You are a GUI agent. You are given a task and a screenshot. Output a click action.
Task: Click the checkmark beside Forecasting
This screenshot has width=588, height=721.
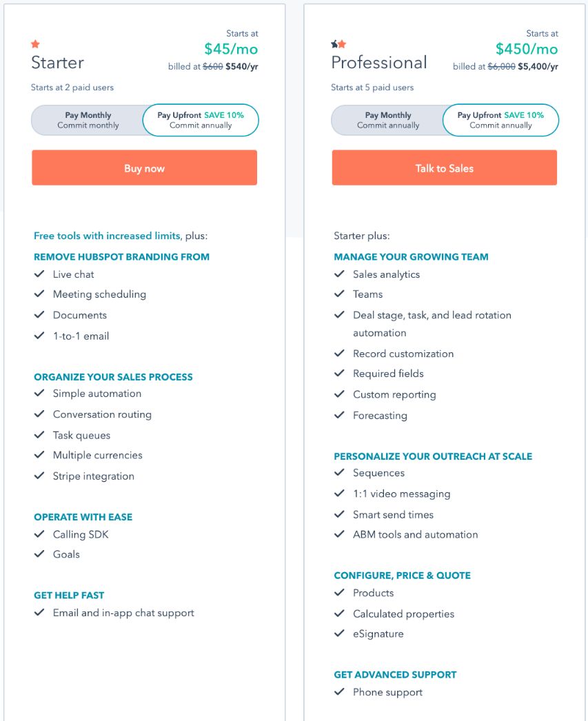[x=339, y=416]
